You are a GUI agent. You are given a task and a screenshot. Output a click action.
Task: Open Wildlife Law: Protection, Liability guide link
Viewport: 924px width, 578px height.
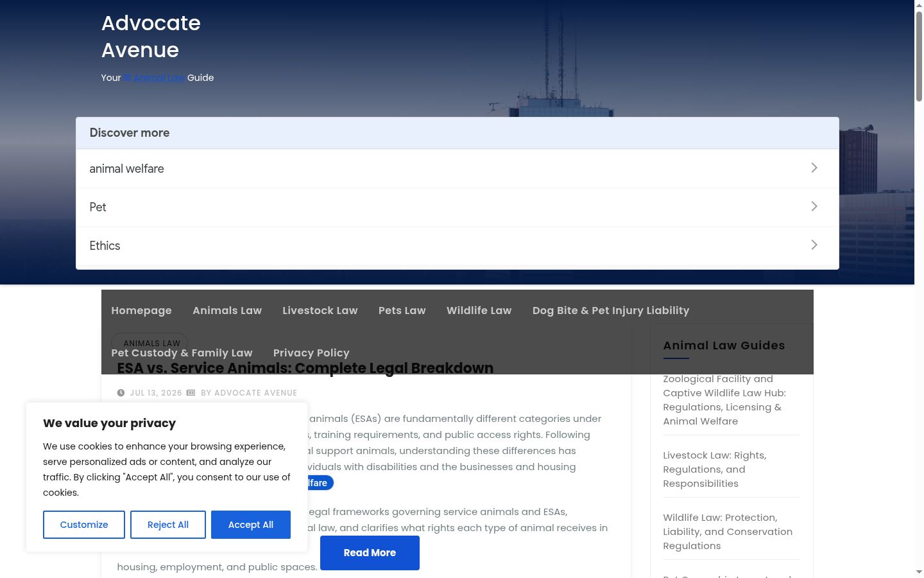tap(728, 532)
